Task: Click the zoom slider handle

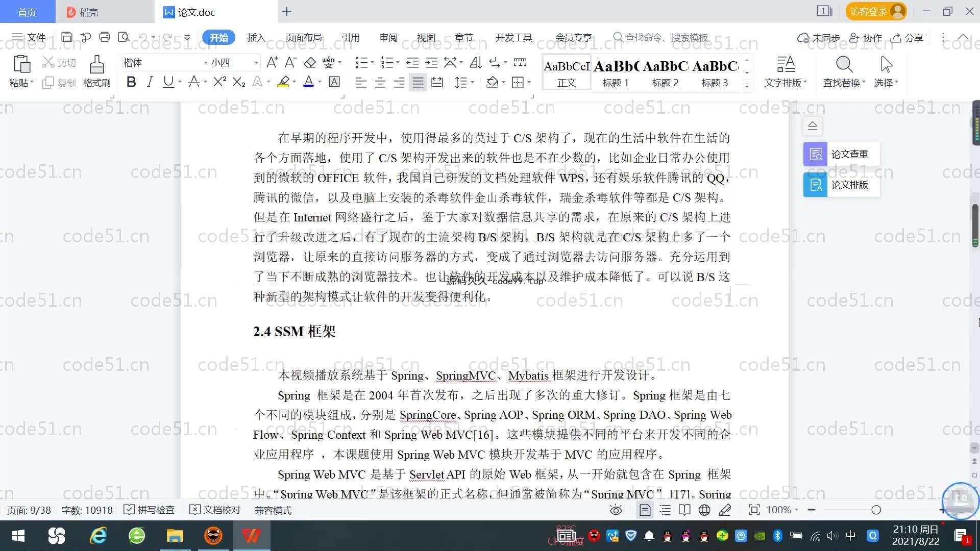Action: click(876, 510)
